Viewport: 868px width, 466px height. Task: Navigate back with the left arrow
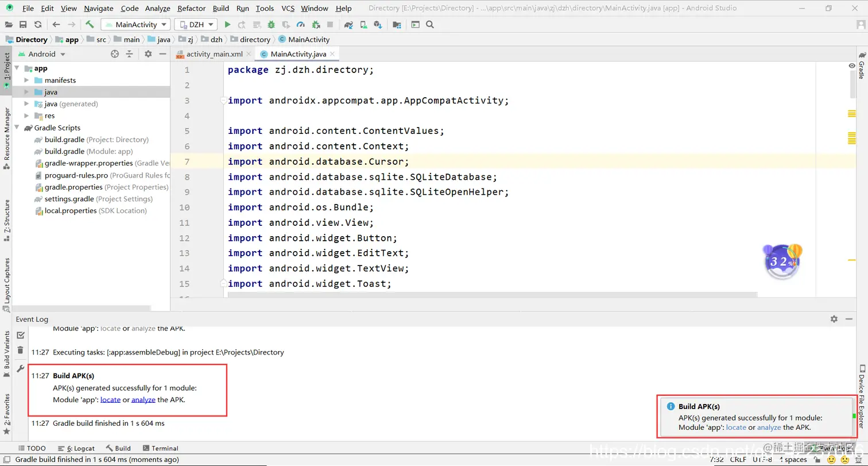tap(56, 25)
